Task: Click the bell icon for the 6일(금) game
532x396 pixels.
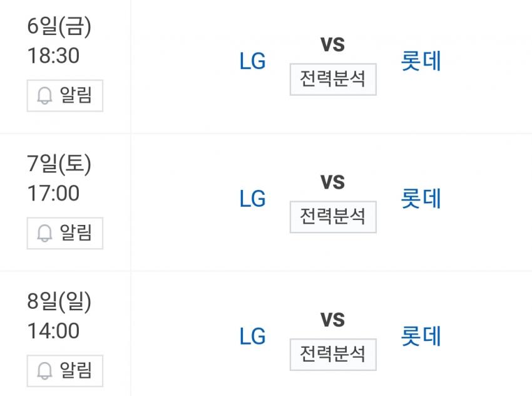Action: [x=44, y=96]
